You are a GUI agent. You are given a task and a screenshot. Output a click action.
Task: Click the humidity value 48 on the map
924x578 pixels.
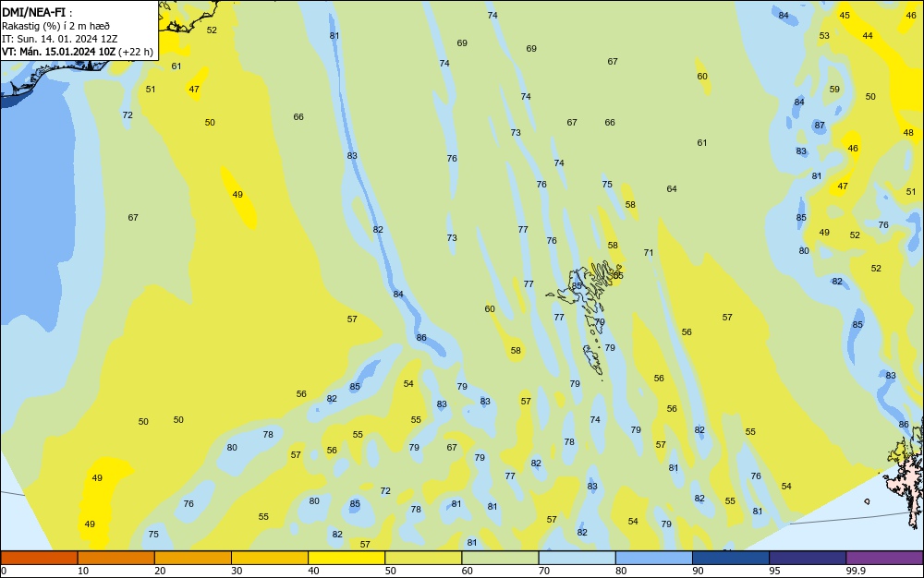click(x=908, y=133)
